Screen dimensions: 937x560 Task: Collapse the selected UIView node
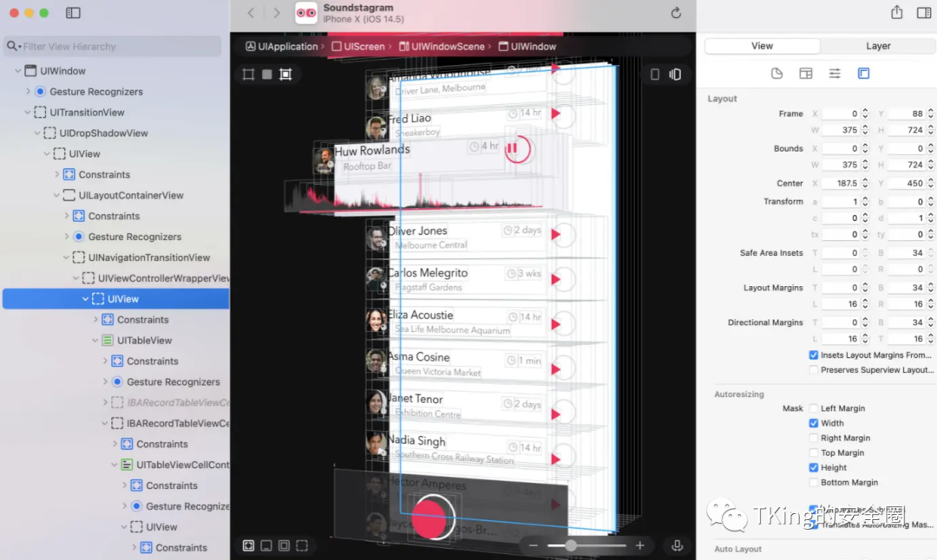[85, 299]
